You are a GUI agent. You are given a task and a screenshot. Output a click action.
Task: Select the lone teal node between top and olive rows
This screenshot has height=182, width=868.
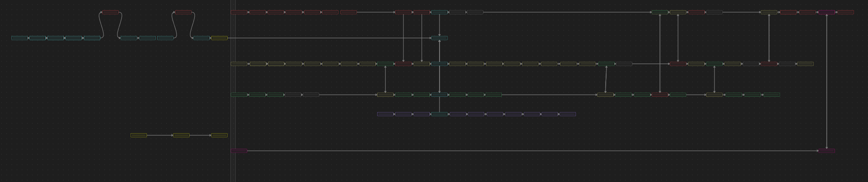(440, 38)
